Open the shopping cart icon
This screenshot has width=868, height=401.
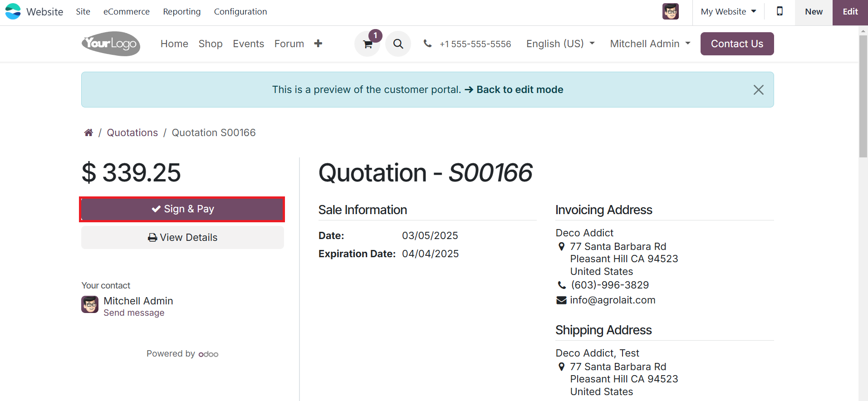[368, 44]
